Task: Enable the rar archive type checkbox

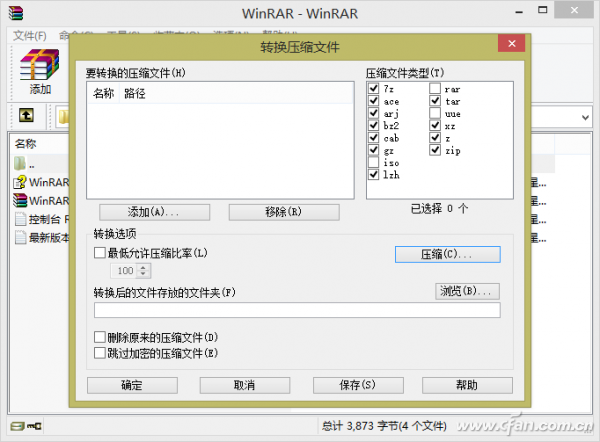Action: [435, 88]
